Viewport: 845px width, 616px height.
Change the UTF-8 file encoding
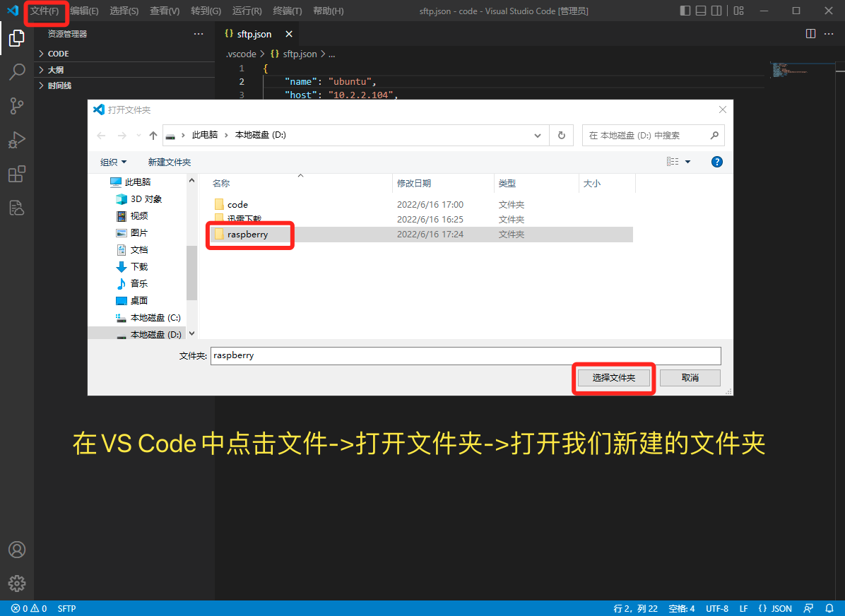(x=717, y=608)
